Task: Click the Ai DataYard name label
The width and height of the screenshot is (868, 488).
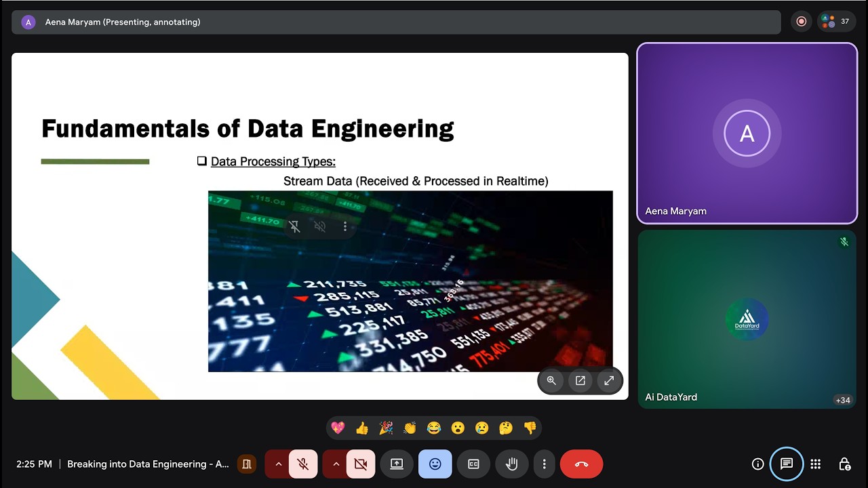Action: pyautogui.click(x=671, y=397)
